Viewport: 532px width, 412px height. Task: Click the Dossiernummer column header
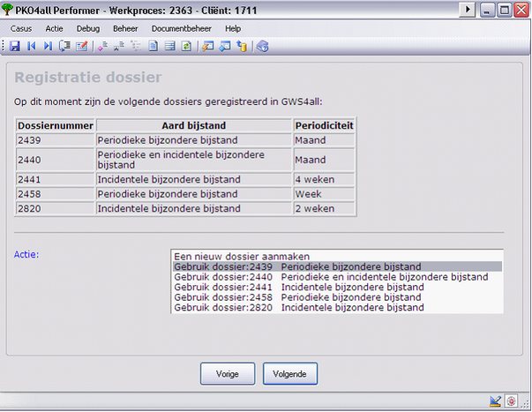coord(56,125)
